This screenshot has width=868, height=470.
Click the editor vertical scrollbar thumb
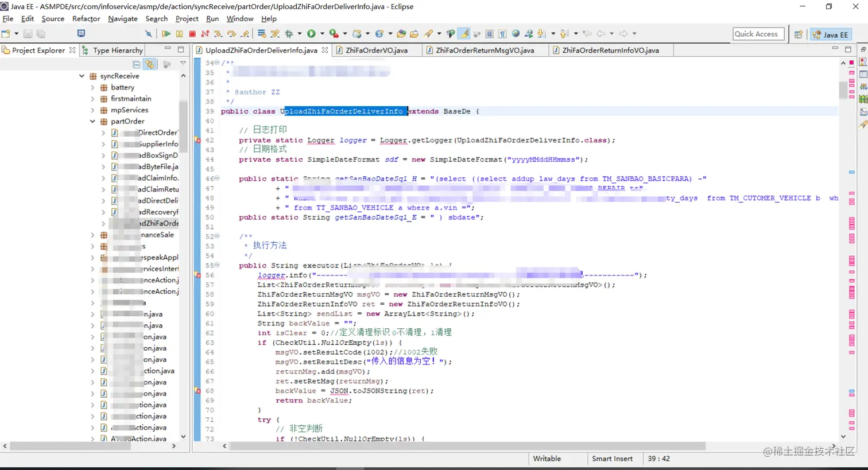pyautogui.click(x=843, y=90)
